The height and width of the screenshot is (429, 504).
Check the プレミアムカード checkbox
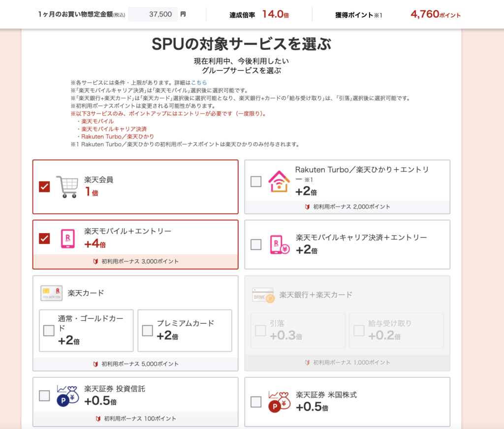tap(148, 330)
